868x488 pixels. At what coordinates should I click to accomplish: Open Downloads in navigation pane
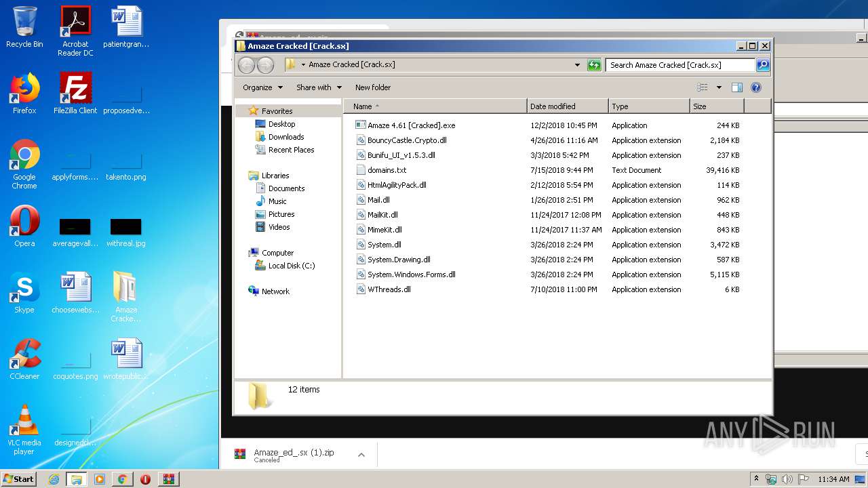(x=285, y=137)
